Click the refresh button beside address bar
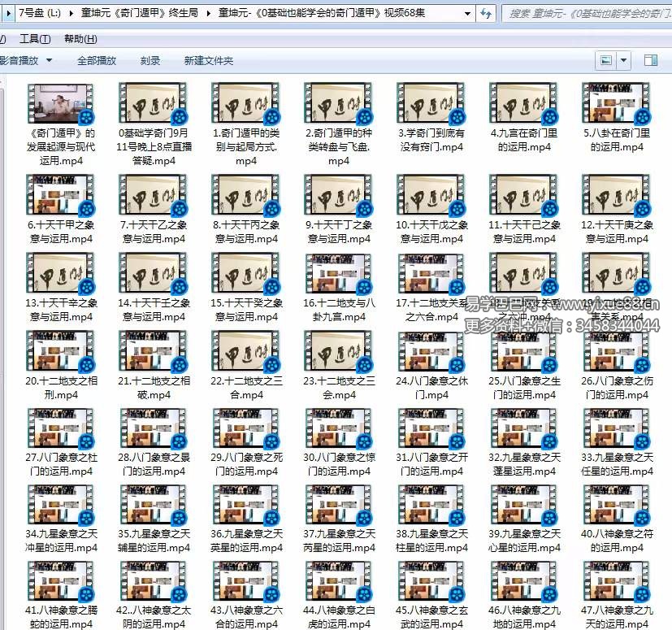This screenshot has width=672, height=630. (485, 14)
